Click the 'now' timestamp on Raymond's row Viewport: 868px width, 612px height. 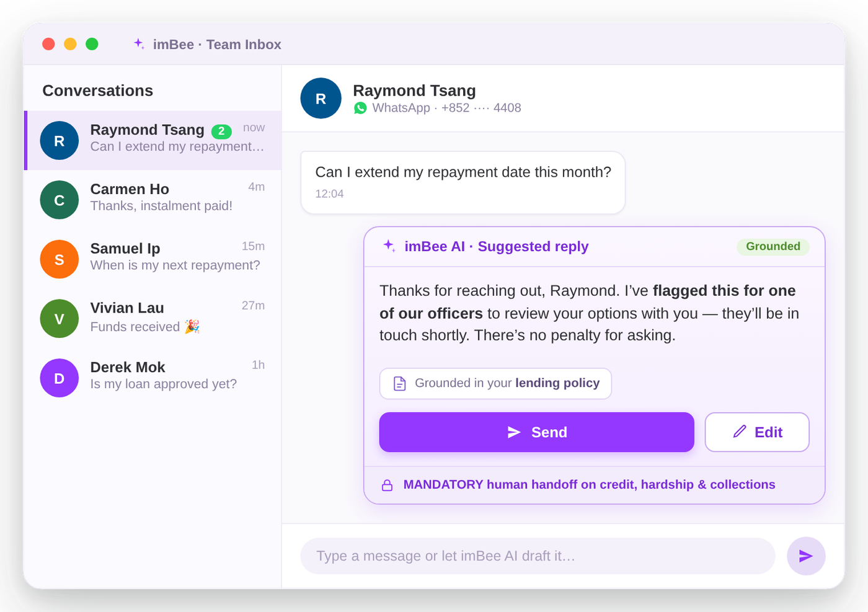(x=254, y=127)
